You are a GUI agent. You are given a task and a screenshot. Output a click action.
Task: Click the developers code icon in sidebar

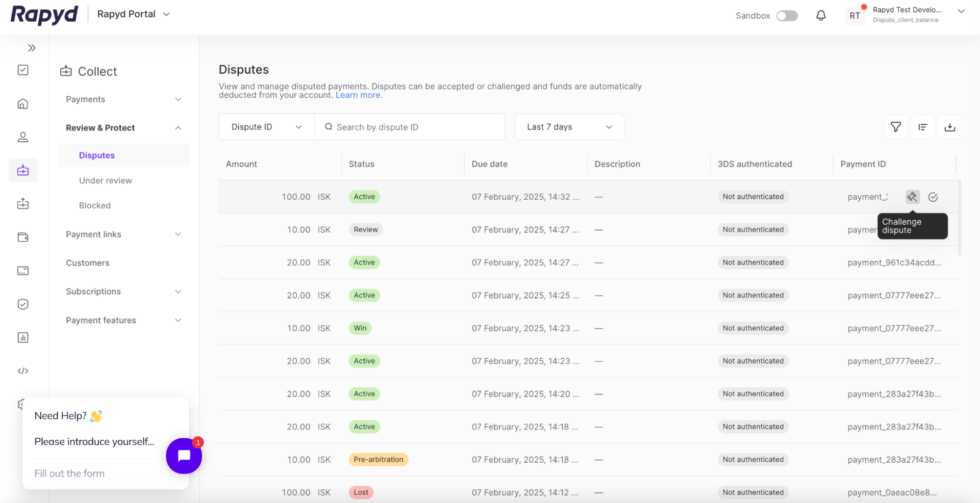click(23, 371)
